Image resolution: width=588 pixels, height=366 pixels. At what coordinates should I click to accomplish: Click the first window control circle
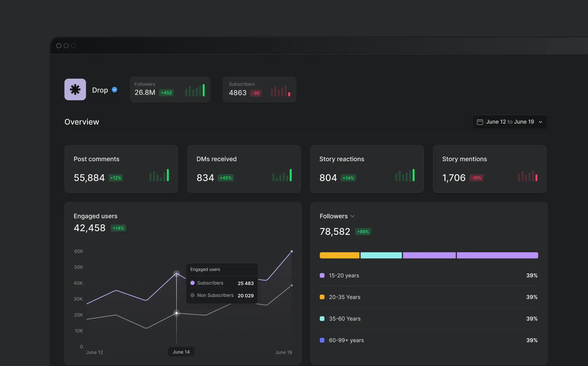point(59,46)
